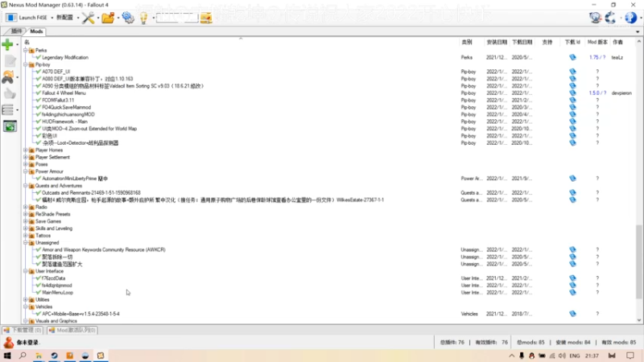Toggle the checkmark for Legendary Modification

(x=38, y=57)
